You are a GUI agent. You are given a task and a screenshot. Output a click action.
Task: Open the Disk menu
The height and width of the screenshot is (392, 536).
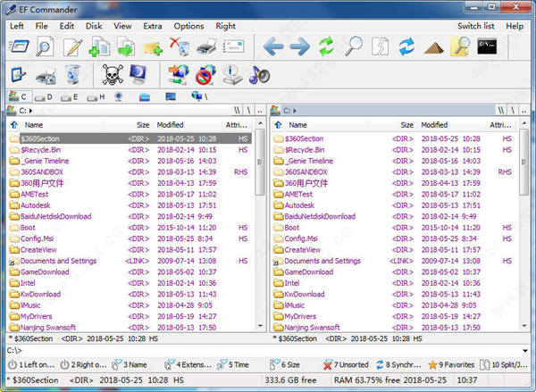point(93,26)
